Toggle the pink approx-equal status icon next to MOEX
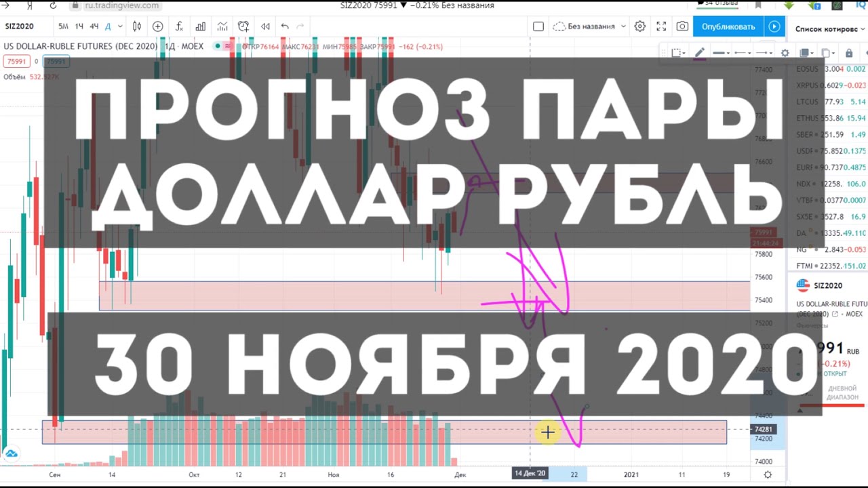Image resolution: width=868 pixels, height=488 pixels. (229, 46)
